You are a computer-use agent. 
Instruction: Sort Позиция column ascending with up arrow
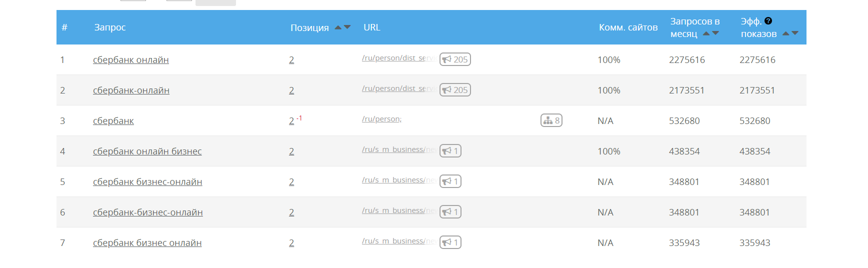338,27
